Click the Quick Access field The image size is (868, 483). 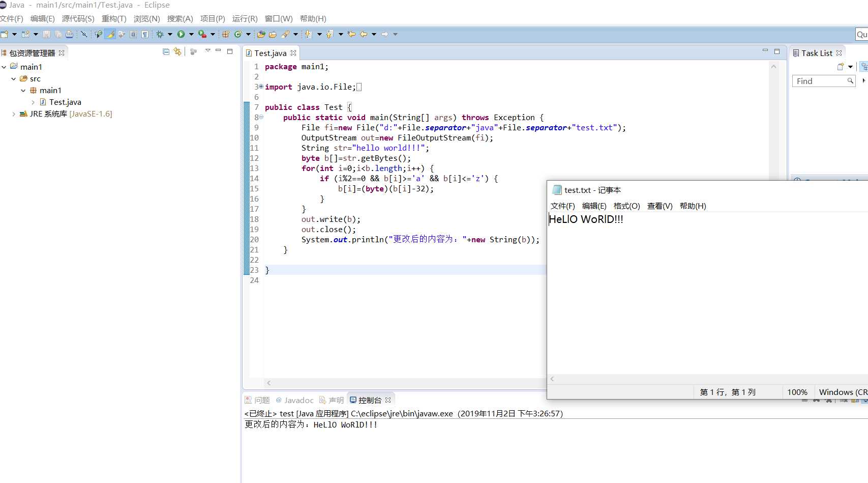pyautogui.click(x=861, y=34)
